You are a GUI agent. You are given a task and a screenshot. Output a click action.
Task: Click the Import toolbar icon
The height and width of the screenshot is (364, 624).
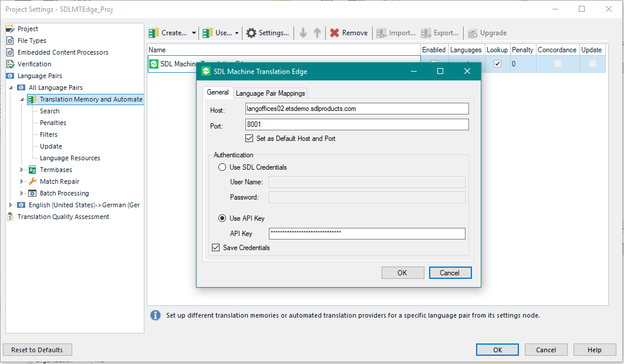pyautogui.click(x=381, y=33)
